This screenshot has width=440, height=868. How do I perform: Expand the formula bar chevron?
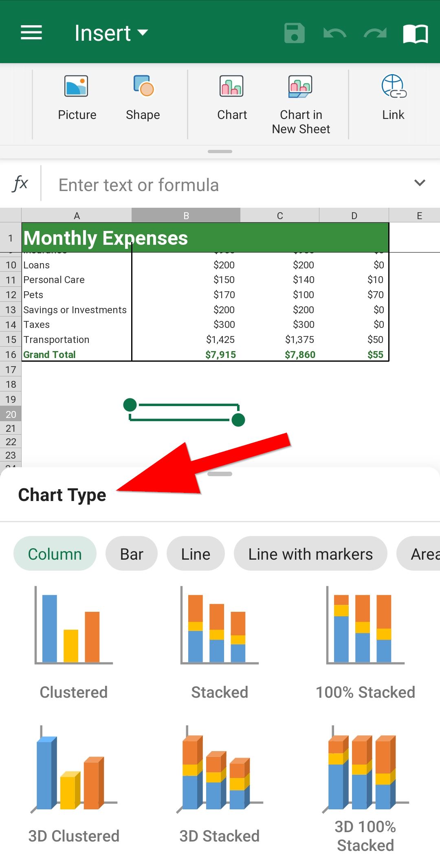point(420,183)
